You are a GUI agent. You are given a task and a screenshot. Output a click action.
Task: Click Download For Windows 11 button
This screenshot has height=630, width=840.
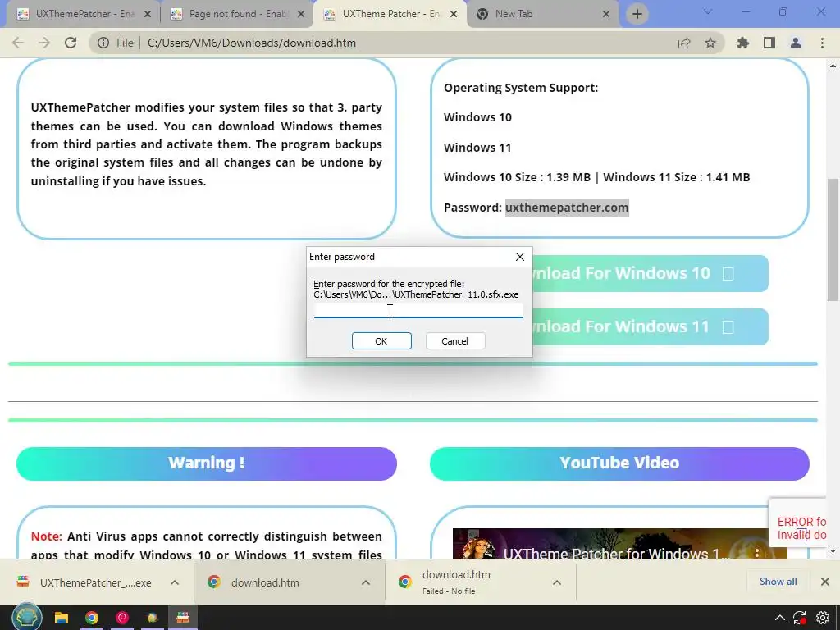tap(650, 326)
